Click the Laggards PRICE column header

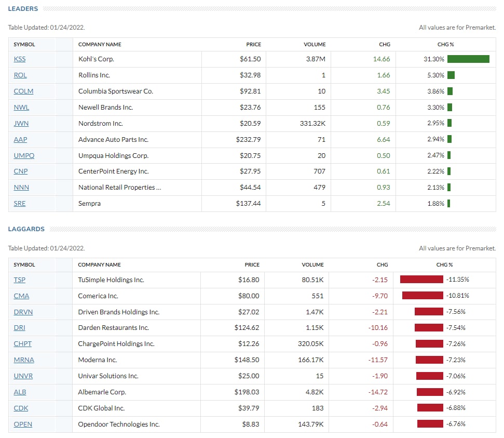click(252, 265)
